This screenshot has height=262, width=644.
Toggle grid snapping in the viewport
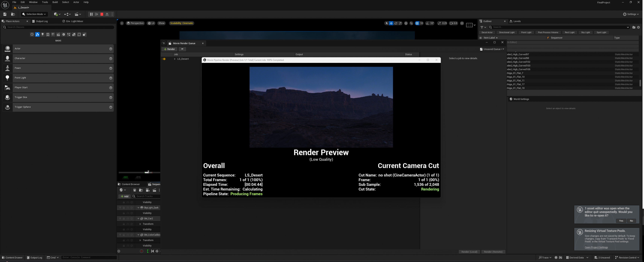[x=417, y=23]
